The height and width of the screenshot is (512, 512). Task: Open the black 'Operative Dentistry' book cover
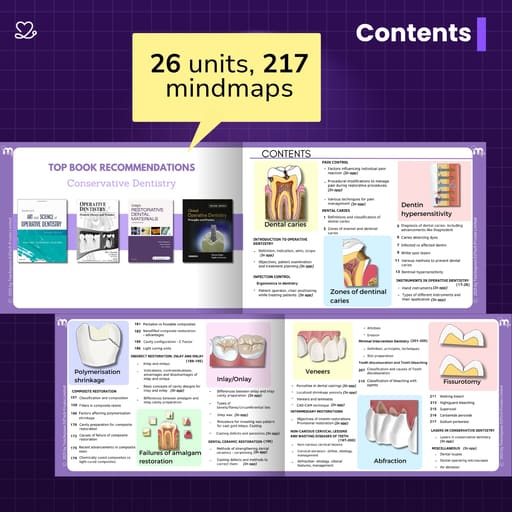(208, 231)
